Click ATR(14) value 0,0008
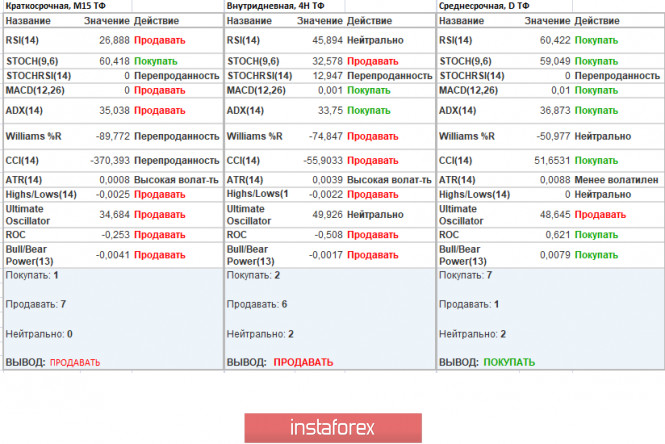 pos(114,180)
